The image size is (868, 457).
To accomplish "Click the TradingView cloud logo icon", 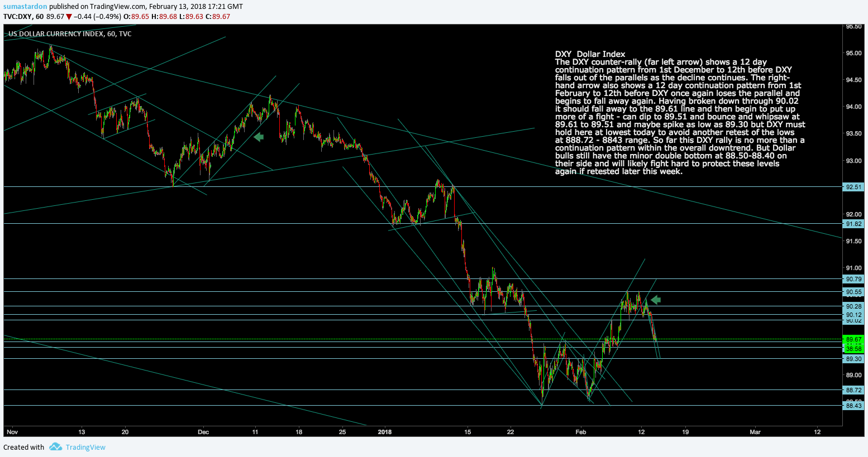I will 55,447.
